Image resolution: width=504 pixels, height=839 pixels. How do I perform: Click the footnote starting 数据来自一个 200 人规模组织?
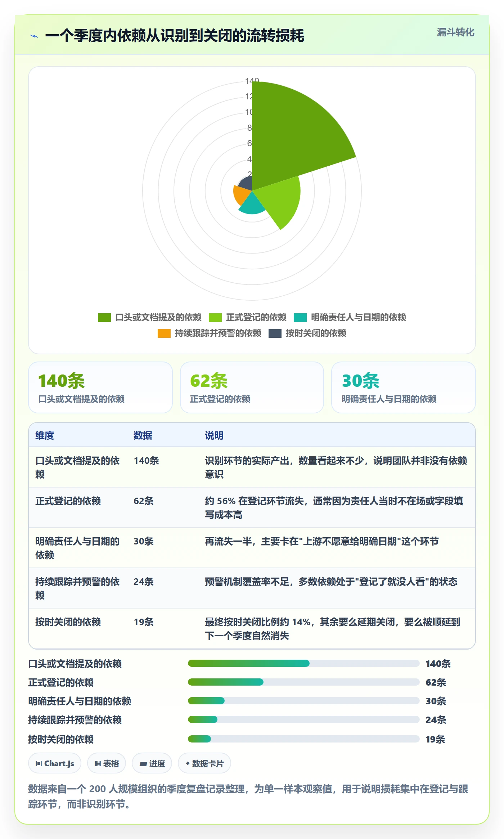(248, 796)
